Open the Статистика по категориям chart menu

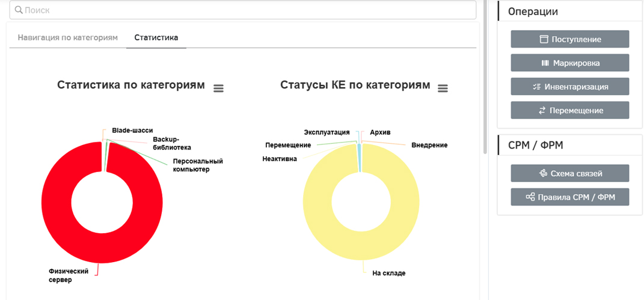pos(218,88)
